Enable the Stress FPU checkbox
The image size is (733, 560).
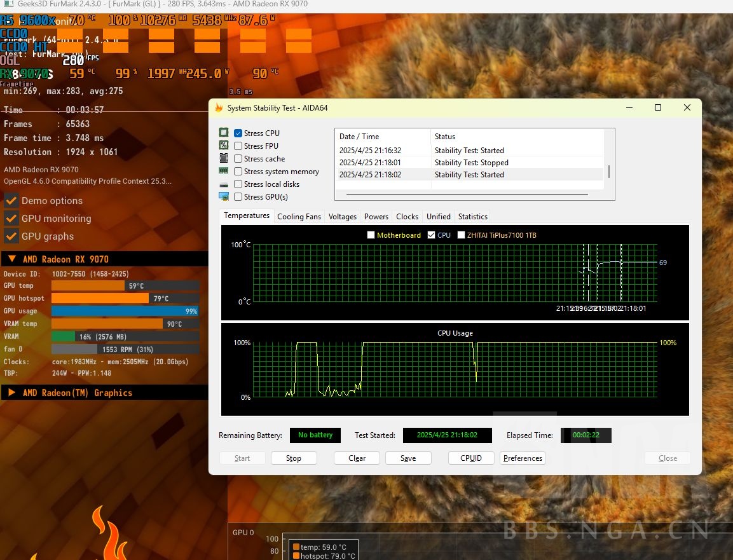click(237, 145)
